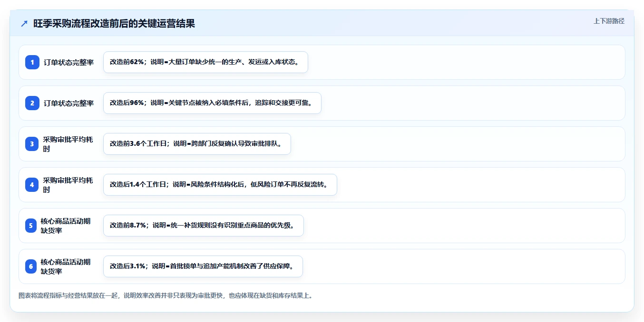Viewport: 644px width, 322px height.
Task: Click the number 4 badge
Action: [32, 185]
